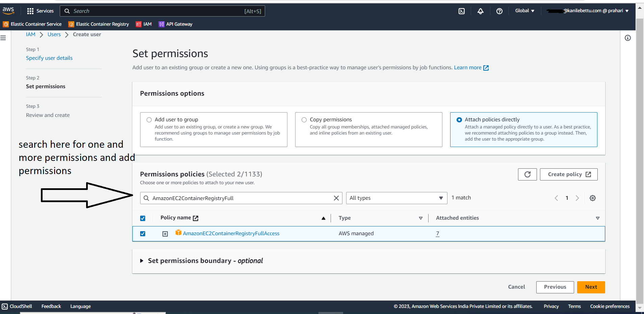644x314 pixels.
Task: Open the IAM favorites shortcut
Action: [144, 24]
